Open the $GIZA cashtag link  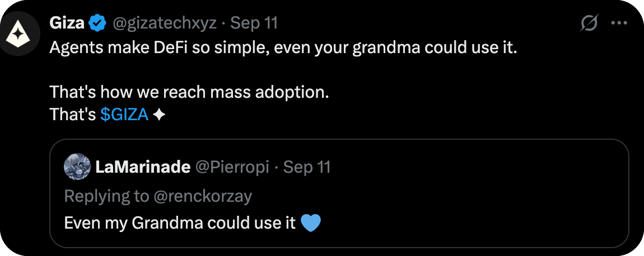[124, 115]
